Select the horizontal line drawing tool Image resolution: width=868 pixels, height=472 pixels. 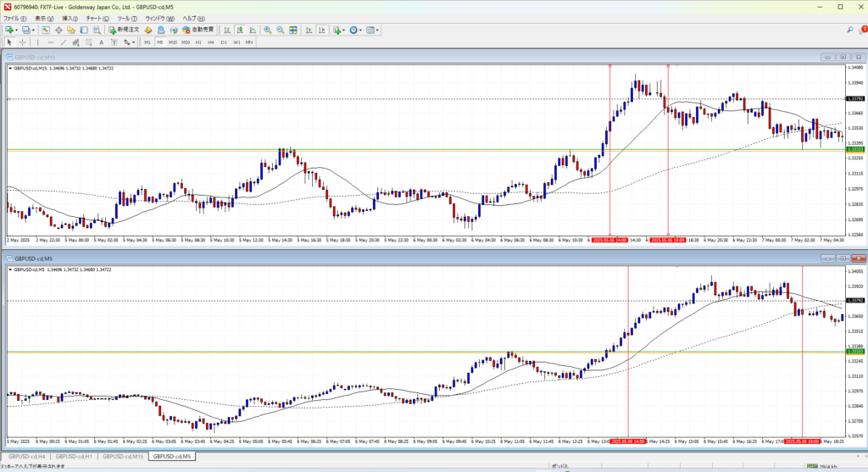coord(52,42)
